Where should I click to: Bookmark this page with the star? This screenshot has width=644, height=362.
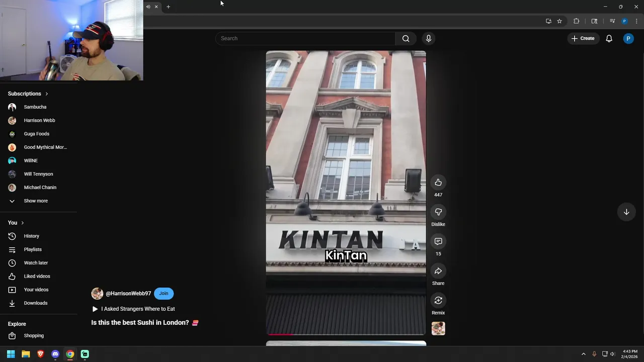point(559,21)
